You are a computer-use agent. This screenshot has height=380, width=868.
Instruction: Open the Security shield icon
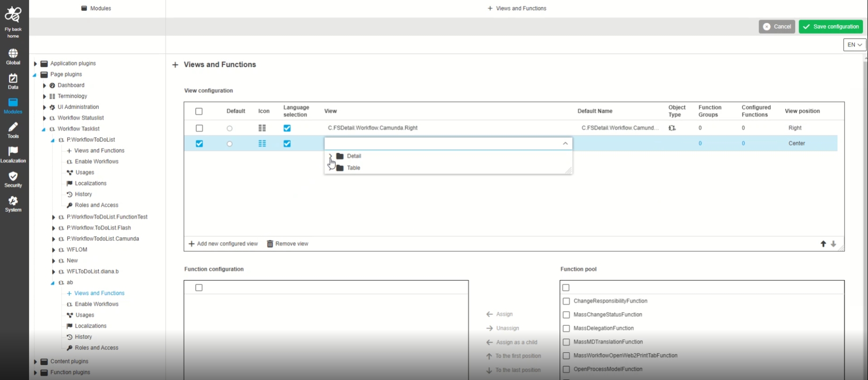pos(13,179)
